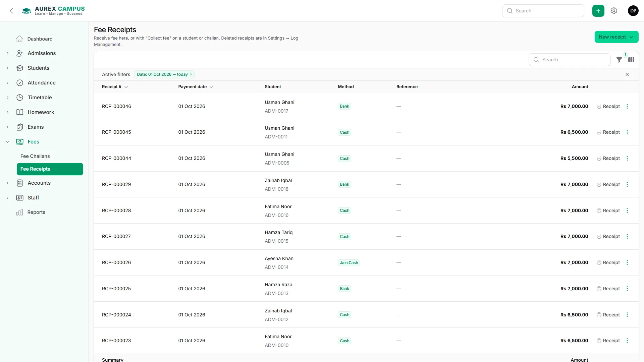Print receipt for RCP-000044

(608, 158)
